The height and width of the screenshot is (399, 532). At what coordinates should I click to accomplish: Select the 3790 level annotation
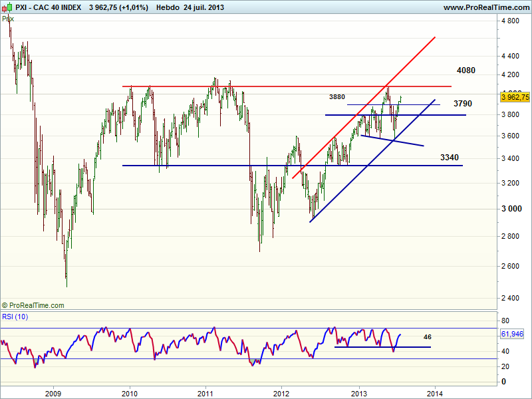click(463, 104)
